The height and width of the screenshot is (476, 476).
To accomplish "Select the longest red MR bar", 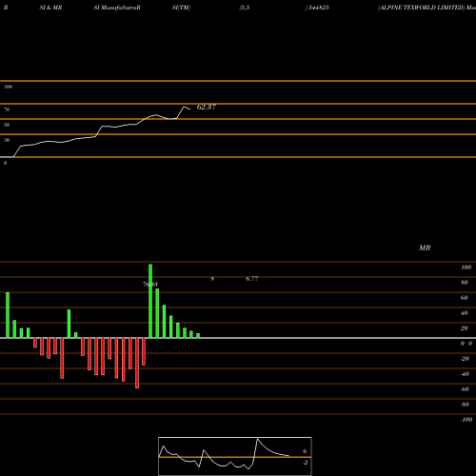I will (x=137, y=363).
